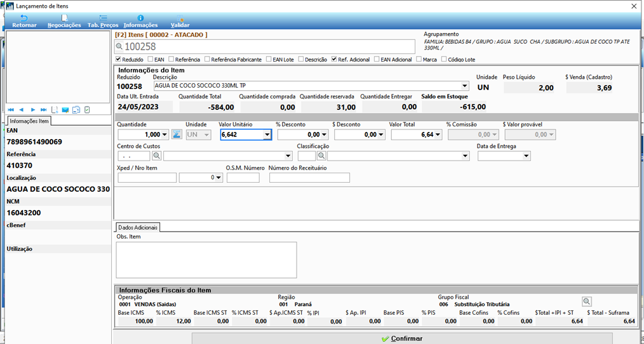Click the Data Ult. Entrada 24/05/2023

138,107
